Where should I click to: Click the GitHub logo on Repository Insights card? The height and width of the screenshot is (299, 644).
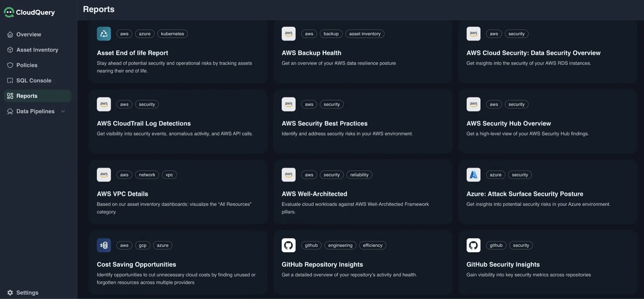(x=289, y=245)
